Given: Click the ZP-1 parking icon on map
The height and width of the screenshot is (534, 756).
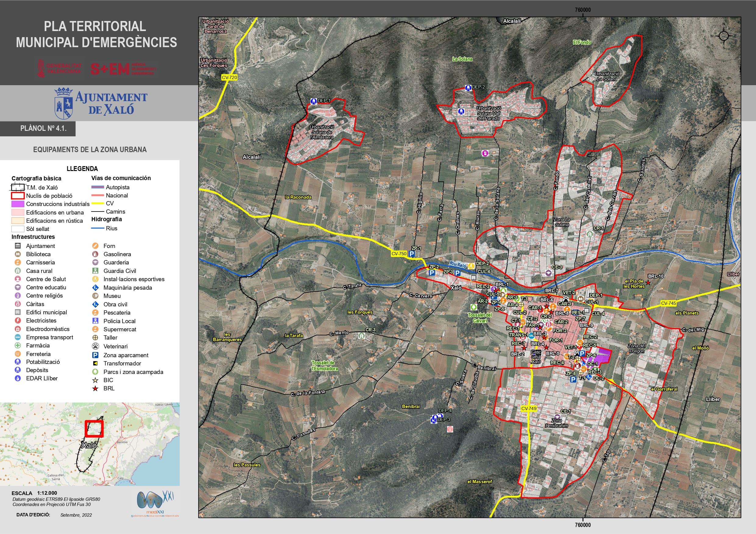Looking at the screenshot, I should [x=412, y=254].
